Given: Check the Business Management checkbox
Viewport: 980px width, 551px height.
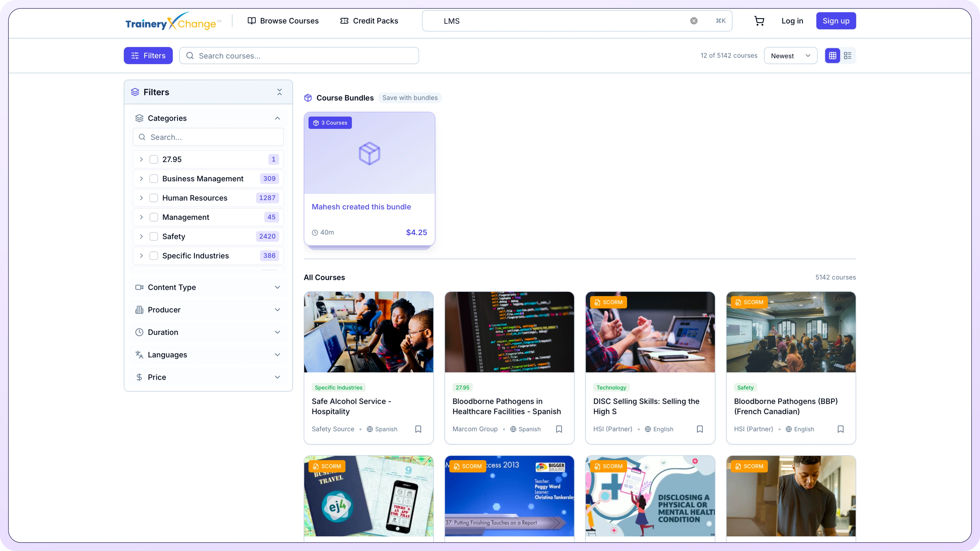Looking at the screenshot, I should (x=154, y=178).
